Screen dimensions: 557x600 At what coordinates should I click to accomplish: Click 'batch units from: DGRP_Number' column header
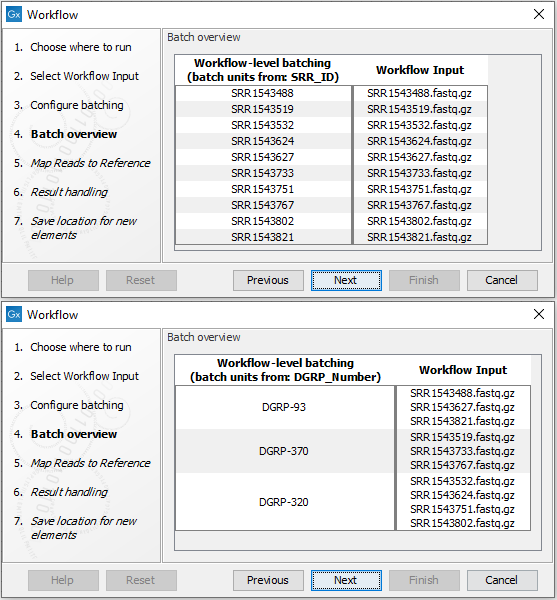pyautogui.click(x=285, y=370)
